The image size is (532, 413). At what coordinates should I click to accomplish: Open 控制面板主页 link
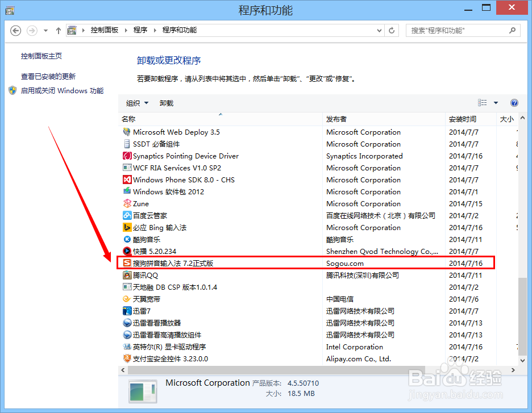point(41,56)
